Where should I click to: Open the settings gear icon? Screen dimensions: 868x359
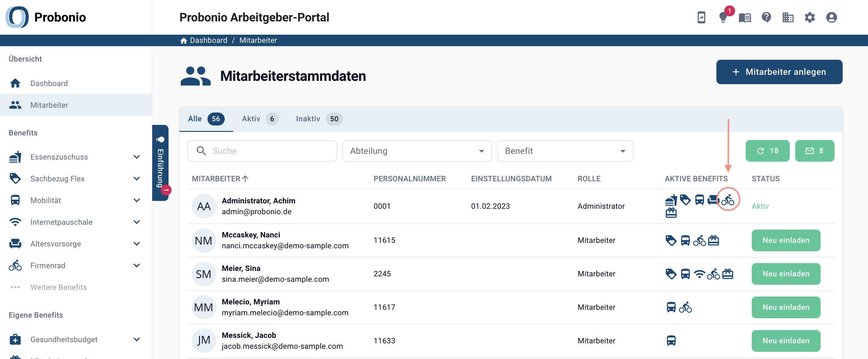click(x=810, y=17)
